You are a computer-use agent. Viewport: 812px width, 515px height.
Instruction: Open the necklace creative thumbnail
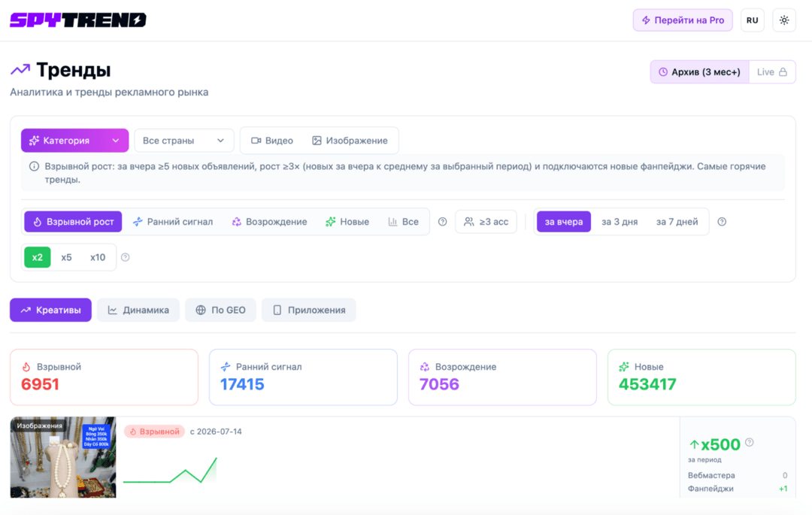tap(63, 458)
